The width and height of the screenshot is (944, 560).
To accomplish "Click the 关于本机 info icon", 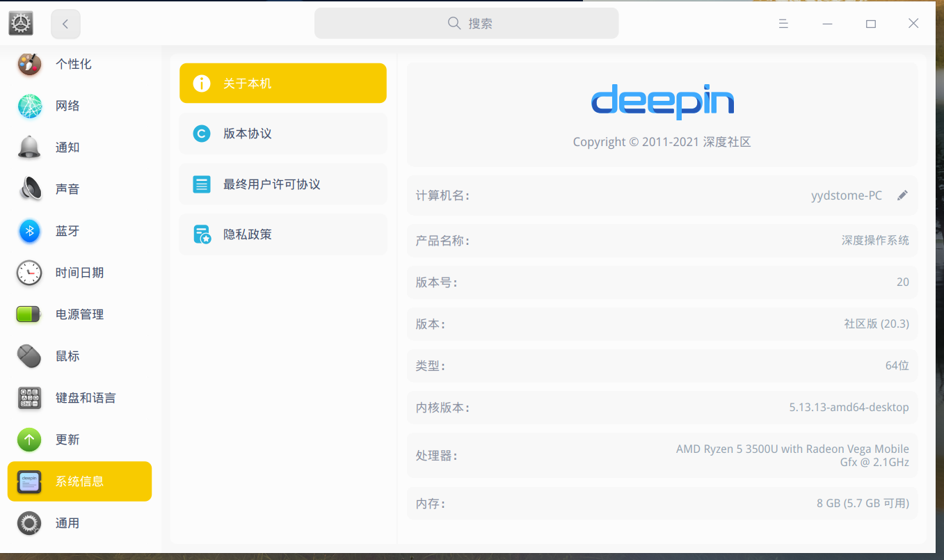I will [202, 83].
